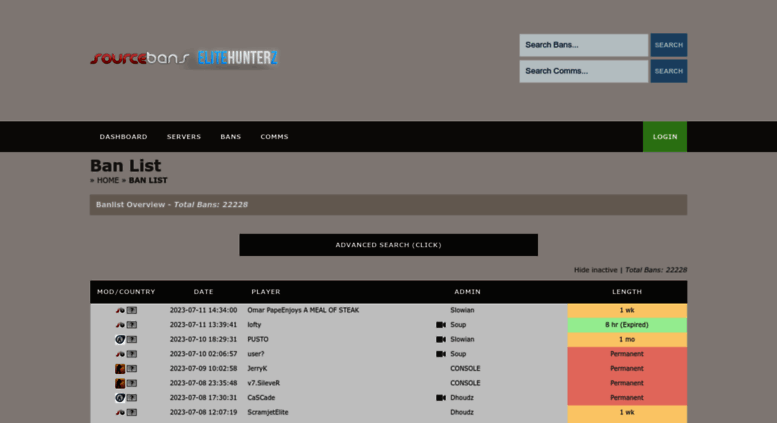The width and height of the screenshot is (777, 423).
Task: Click the Ban List breadcrumb link
Action: [148, 180]
